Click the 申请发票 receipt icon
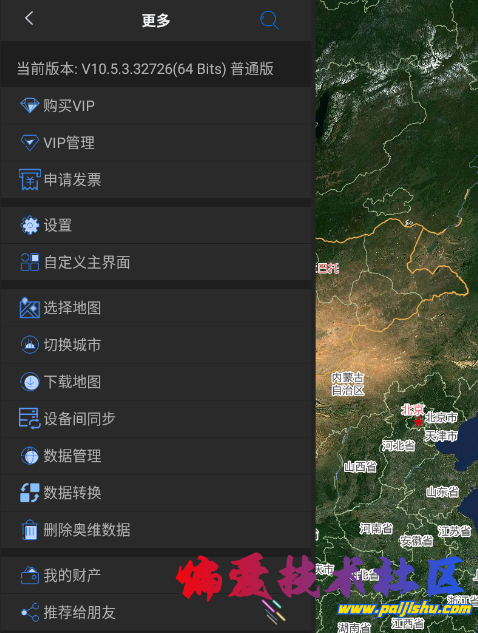478x633 pixels. point(29,180)
